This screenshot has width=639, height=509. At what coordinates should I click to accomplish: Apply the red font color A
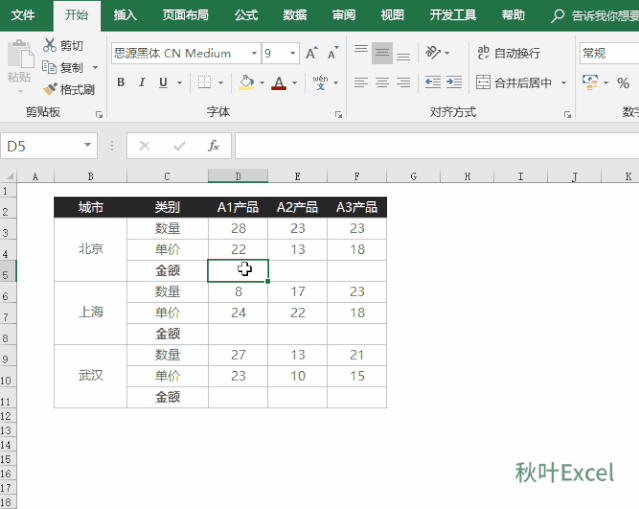279,83
